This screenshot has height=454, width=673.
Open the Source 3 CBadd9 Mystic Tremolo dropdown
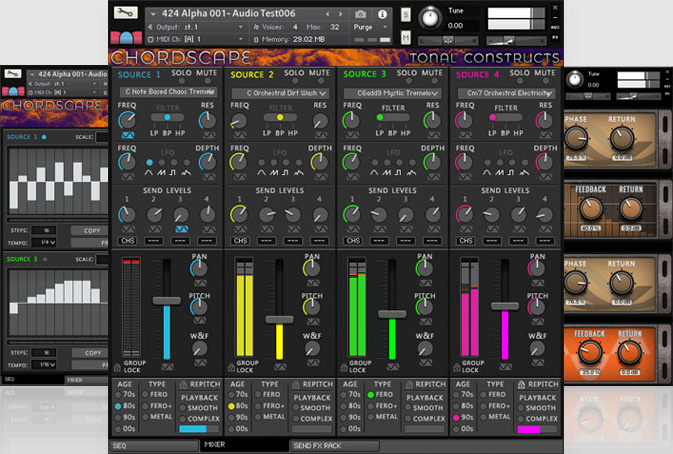393,93
